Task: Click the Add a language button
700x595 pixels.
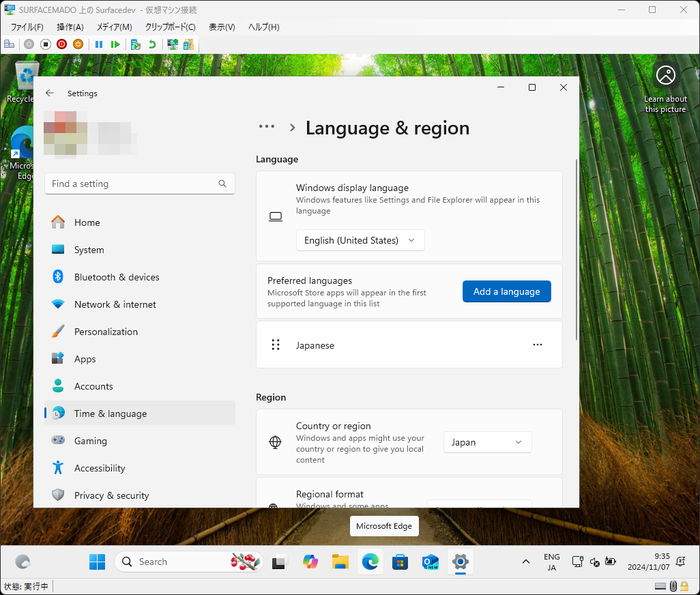Action: (506, 291)
